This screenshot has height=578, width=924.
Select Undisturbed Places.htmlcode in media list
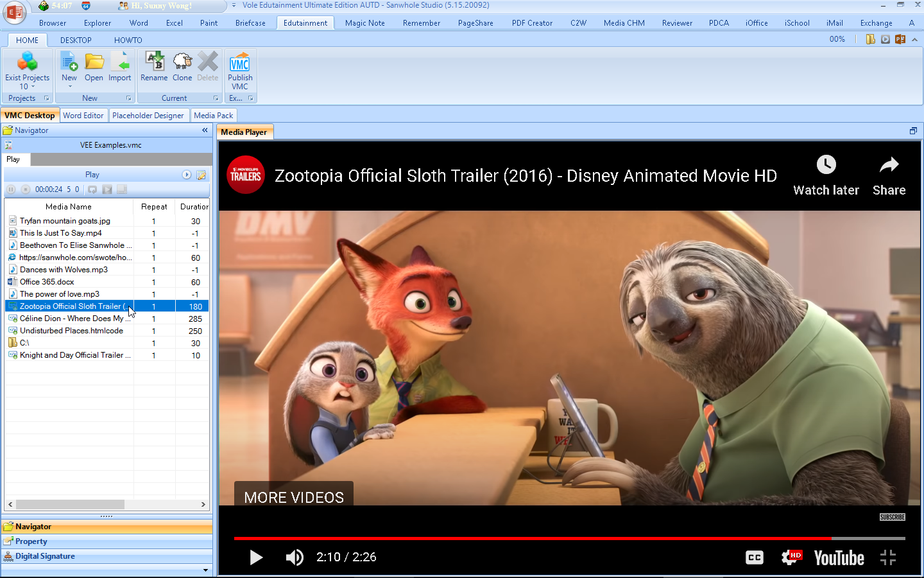pos(71,331)
